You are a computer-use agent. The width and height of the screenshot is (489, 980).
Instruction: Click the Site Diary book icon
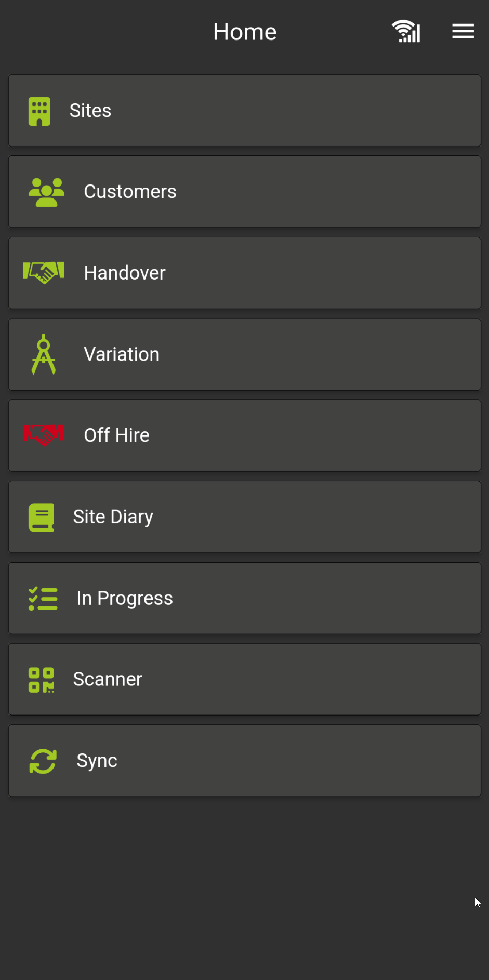point(41,517)
